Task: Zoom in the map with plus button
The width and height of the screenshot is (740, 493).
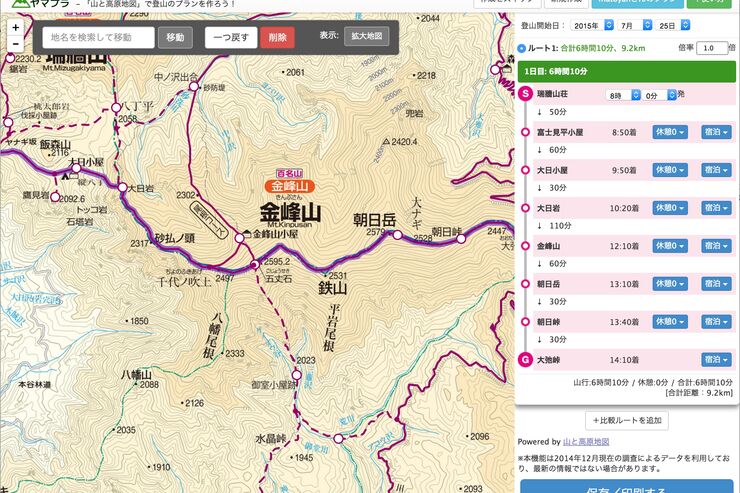Action: pos(16,27)
